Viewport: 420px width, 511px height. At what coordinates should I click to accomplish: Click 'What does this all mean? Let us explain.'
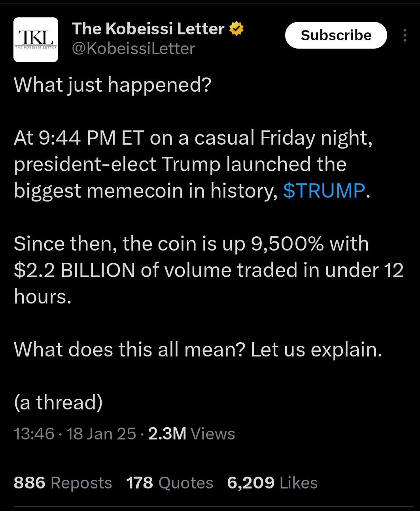pyautogui.click(x=197, y=349)
